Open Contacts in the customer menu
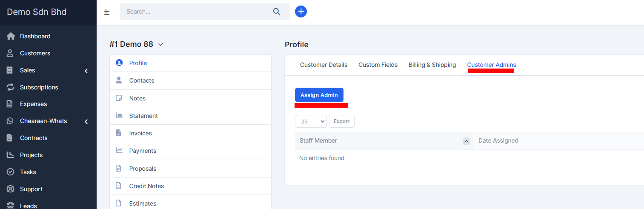The height and width of the screenshot is (209, 644). click(141, 80)
